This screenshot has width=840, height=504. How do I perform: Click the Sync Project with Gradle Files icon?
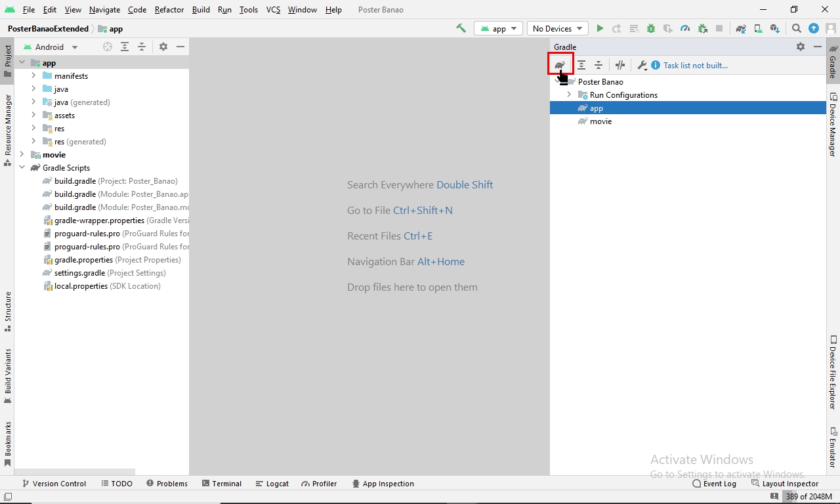pyautogui.click(x=741, y=28)
